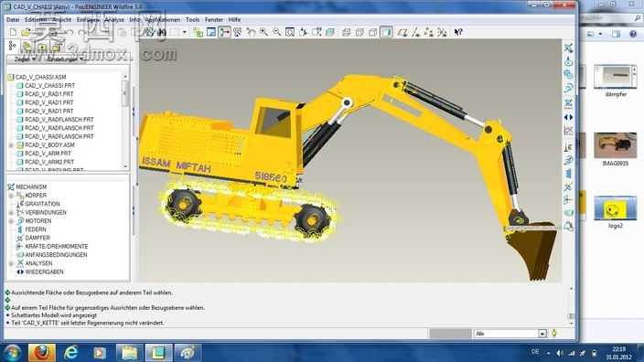This screenshot has height=362, width=644.
Task: Select PCAD_V_ARM.PRT in model tree
Action: (48, 153)
